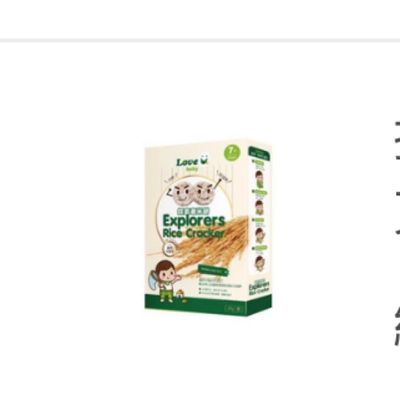Click the description bullet text near boy
Screen dimensions: 400x400
pyautogui.click(x=220, y=287)
